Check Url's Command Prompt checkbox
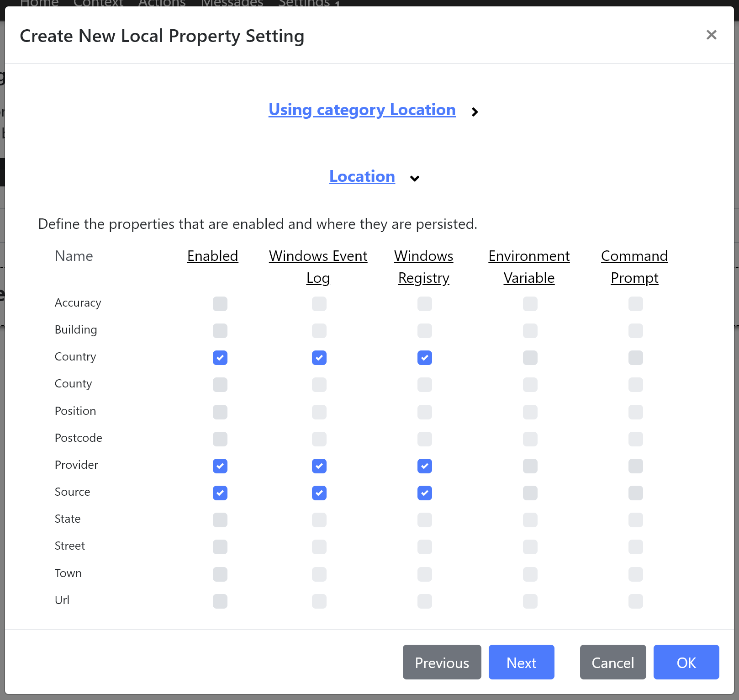This screenshot has width=739, height=700. [x=635, y=601]
